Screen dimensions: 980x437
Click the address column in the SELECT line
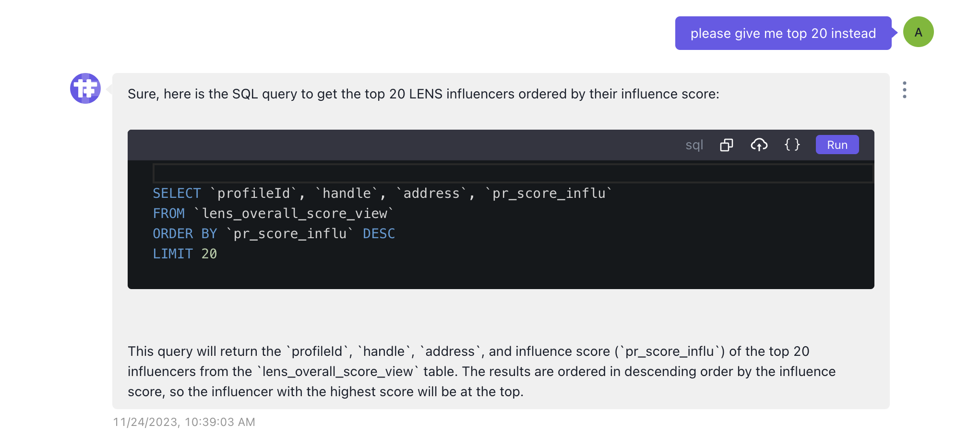431,193
